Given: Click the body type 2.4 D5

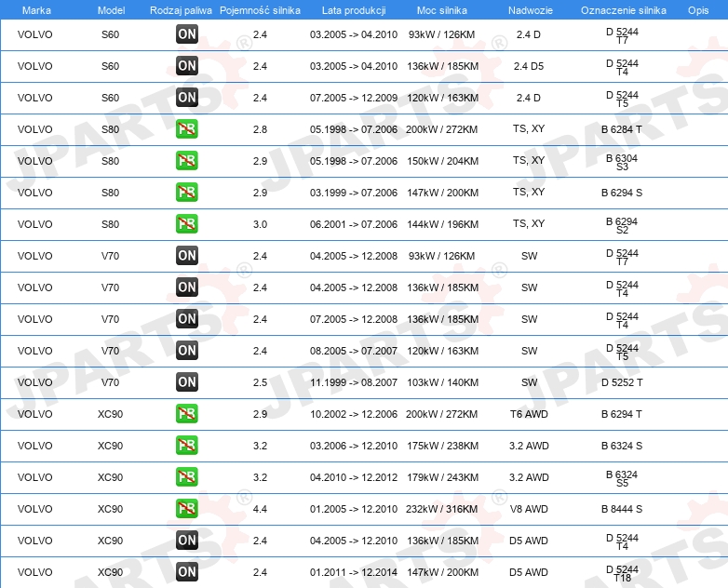Looking at the screenshot, I should click(529, 66).
